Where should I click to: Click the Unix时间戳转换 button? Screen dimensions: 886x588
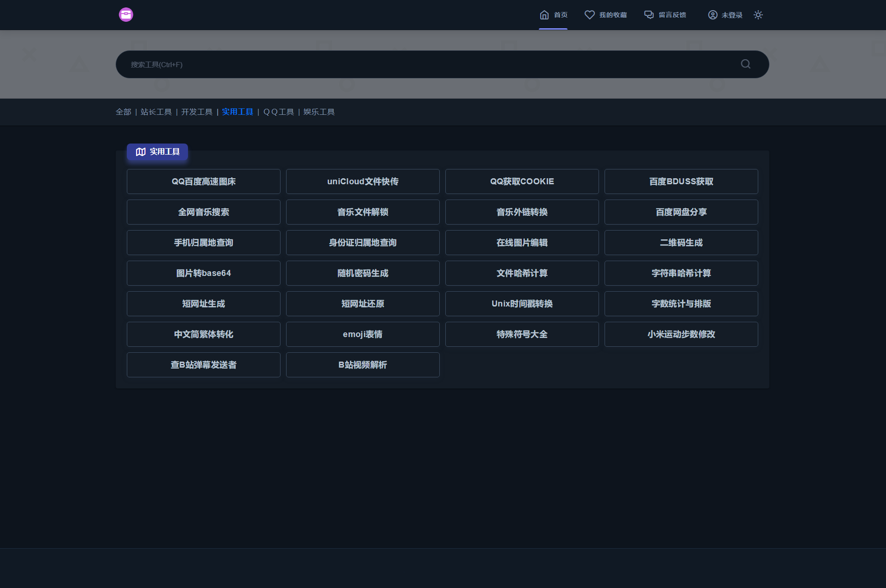[x=522, y=304]
